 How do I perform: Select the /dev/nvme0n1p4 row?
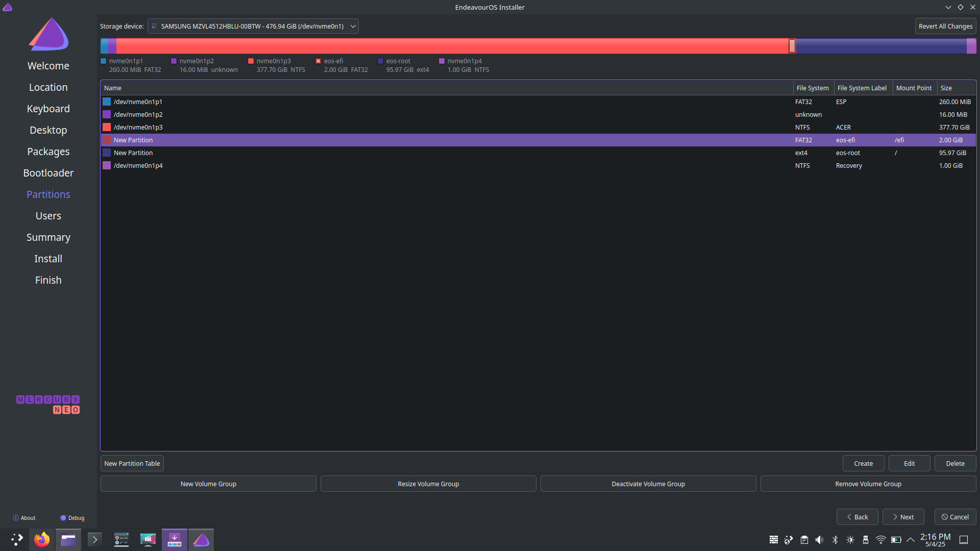pyautogui.click(x=538, y=165)
